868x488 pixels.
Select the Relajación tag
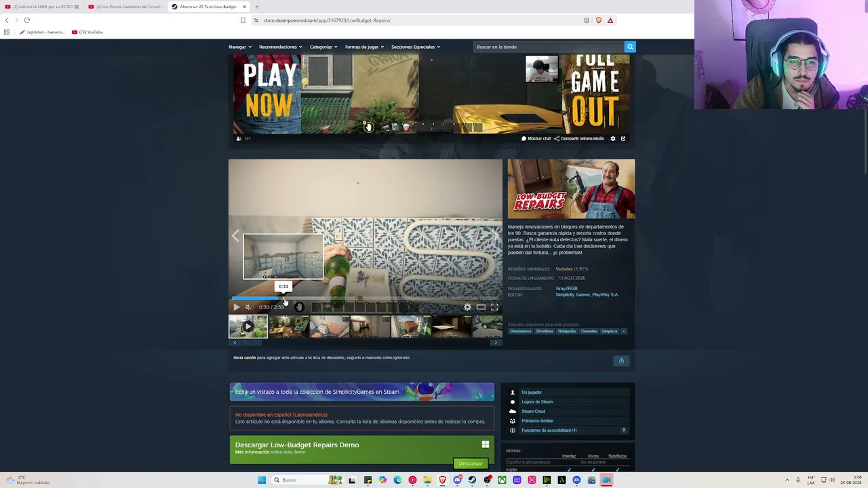point(567,331)
